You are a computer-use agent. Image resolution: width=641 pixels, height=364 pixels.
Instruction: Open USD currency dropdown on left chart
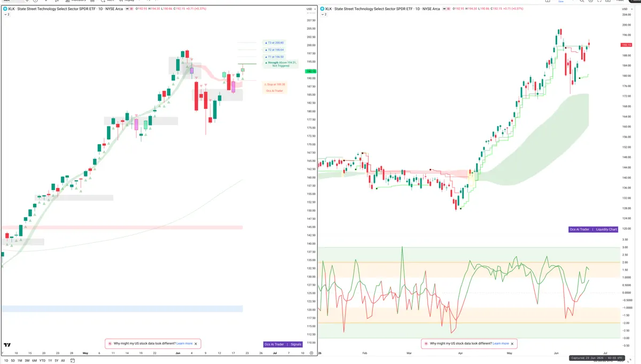click(x=310, y=9)
